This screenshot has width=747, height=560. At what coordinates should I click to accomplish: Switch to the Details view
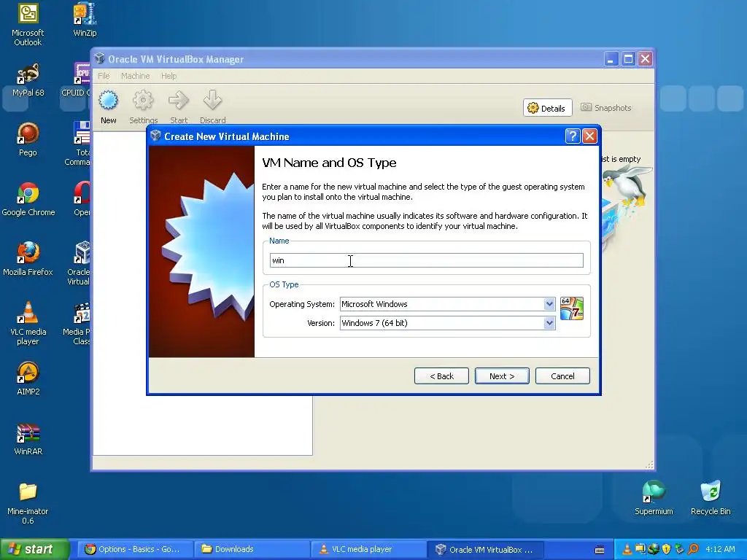coord(547,108)
